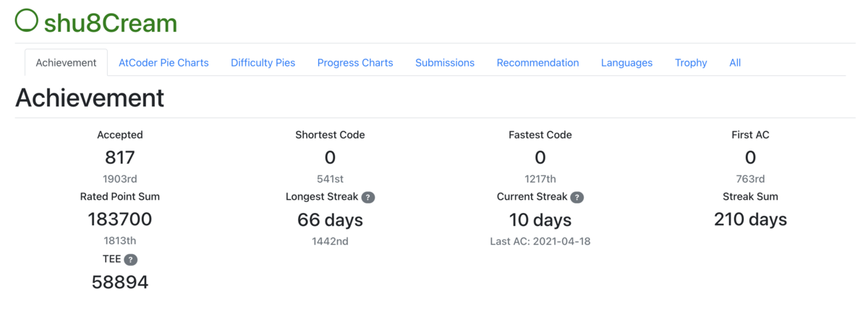Click the Last AC date text

pos(540,241)
